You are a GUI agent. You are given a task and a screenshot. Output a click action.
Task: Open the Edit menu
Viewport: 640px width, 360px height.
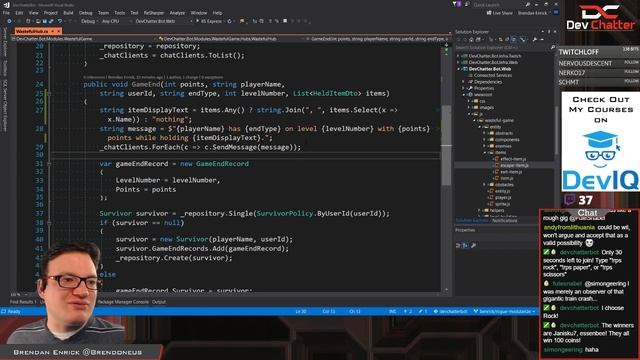19,13
